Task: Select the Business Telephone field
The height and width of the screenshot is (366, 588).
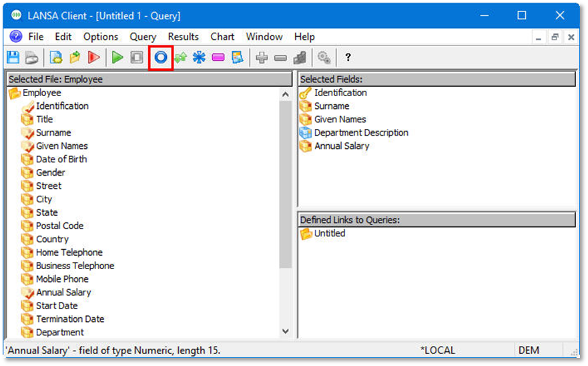Action: pyautogui.click(x=75, y=266)
